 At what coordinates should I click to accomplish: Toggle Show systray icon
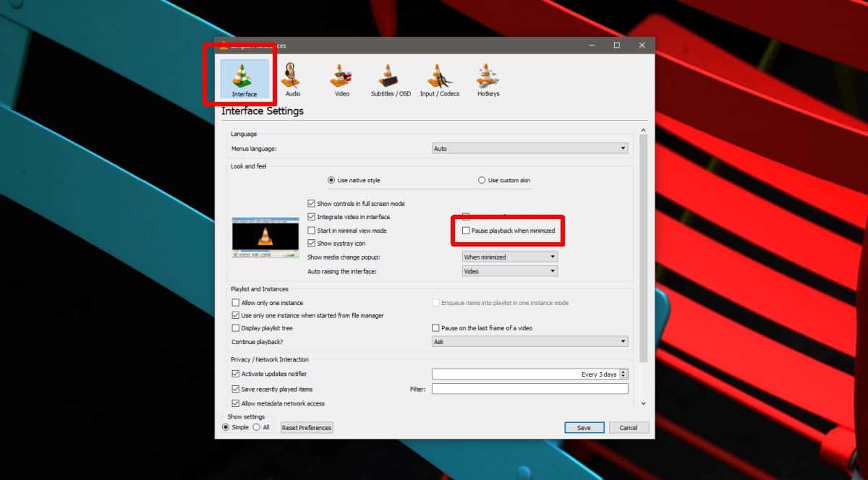click(336, 244)
